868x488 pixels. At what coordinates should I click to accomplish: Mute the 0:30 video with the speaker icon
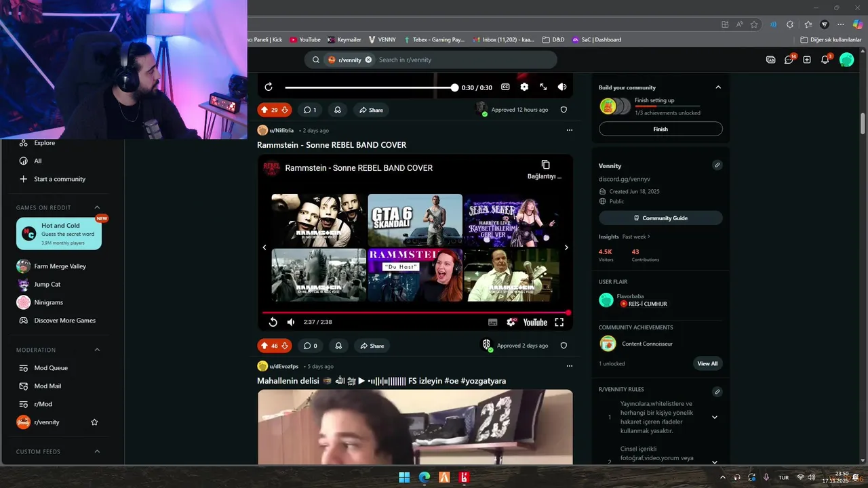pyautogui.click(x=562, y=87)
